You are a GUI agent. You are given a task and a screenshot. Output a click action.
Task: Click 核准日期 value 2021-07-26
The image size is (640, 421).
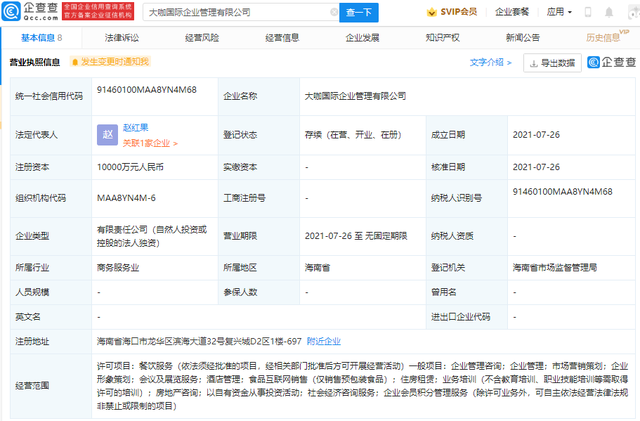tap(536, 167)
